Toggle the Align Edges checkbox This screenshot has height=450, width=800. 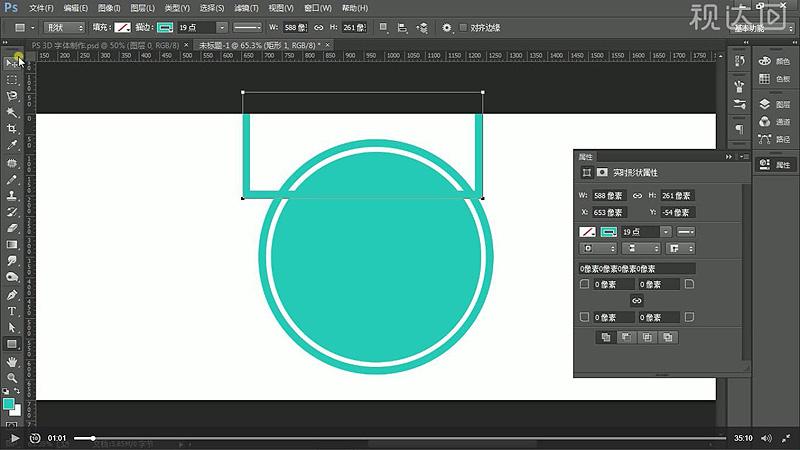[x=463, y=28]
